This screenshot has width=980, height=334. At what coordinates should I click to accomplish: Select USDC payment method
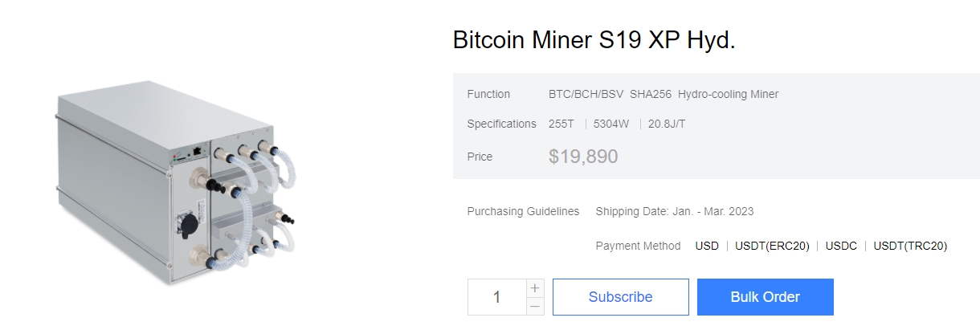click(841, 246)
